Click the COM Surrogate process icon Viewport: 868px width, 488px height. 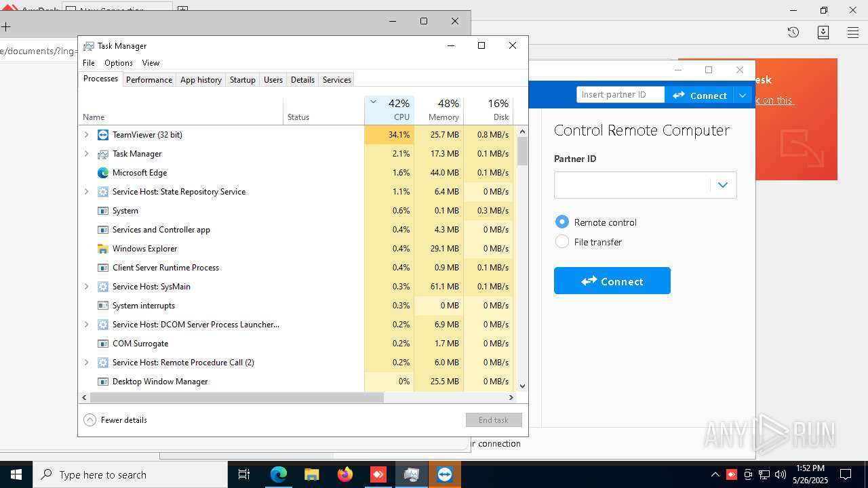click(x=103, y=344)
